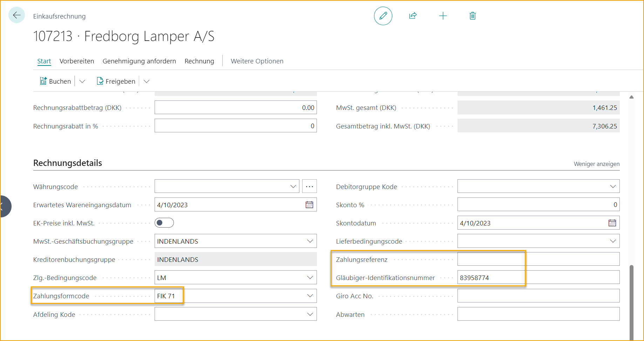Click the share icon
Viewport: 644px width, 341px height.
pos(413,16)
